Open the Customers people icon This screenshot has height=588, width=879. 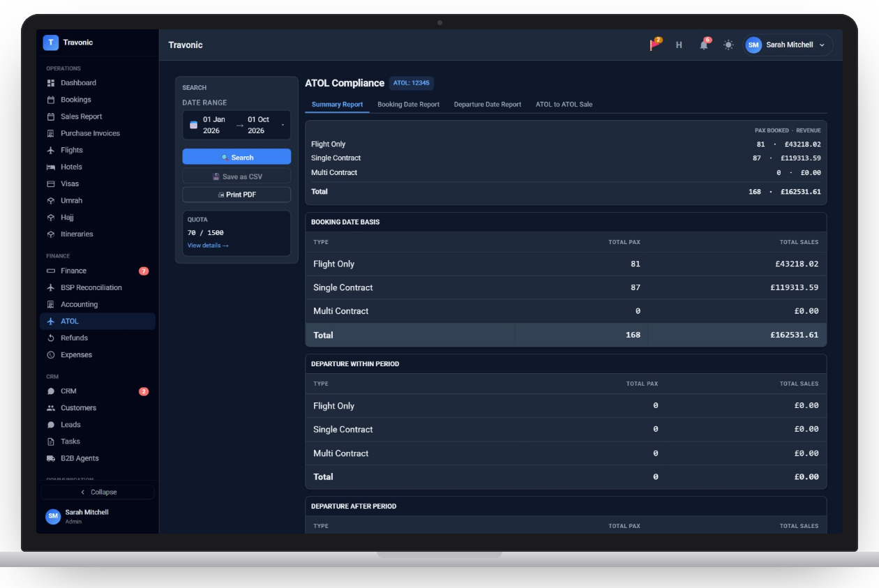point(51,408)
